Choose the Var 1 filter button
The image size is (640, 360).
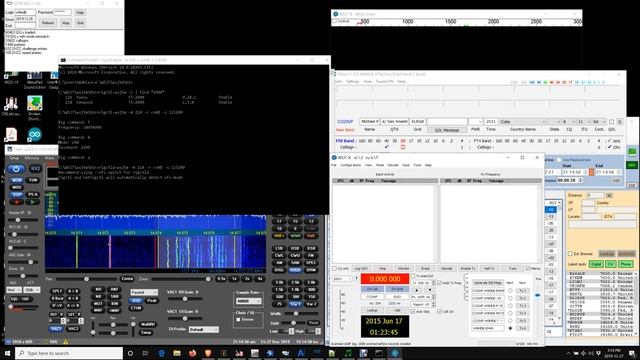(x=295, y=304)
